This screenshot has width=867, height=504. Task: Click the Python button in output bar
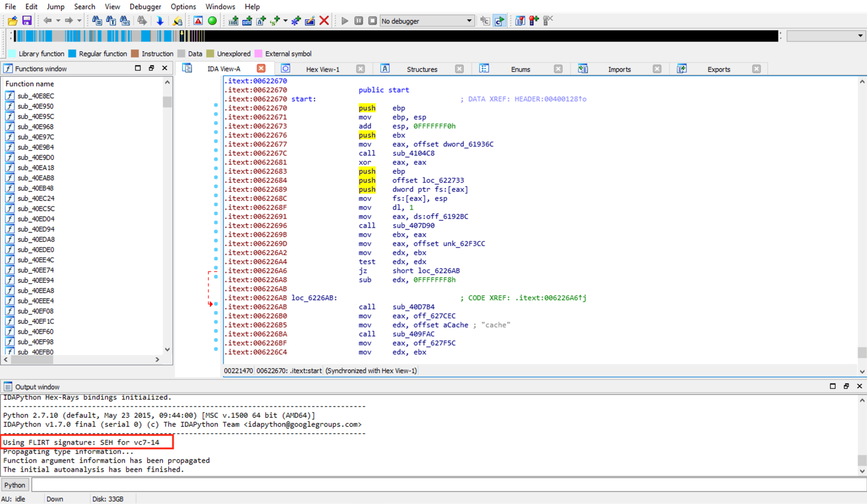15,485
